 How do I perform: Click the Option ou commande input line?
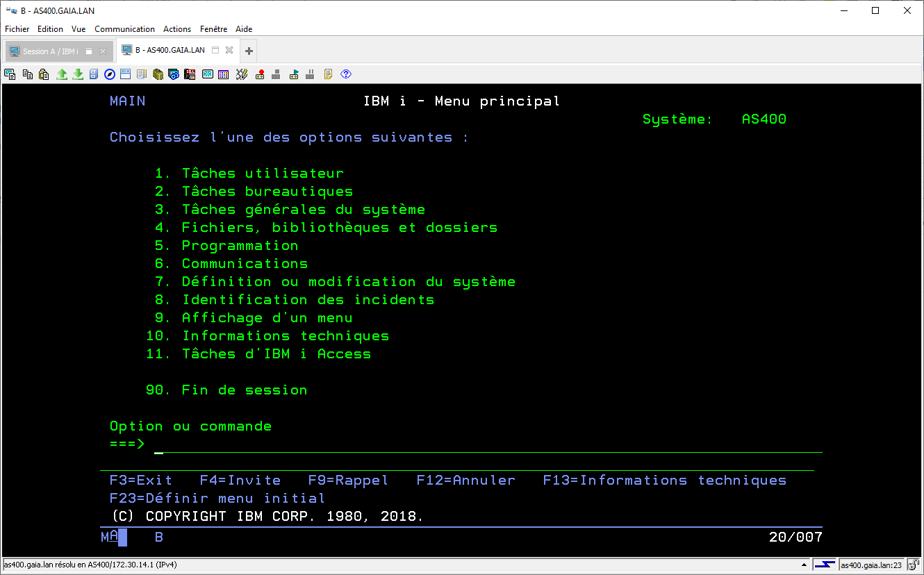point(488,444)
